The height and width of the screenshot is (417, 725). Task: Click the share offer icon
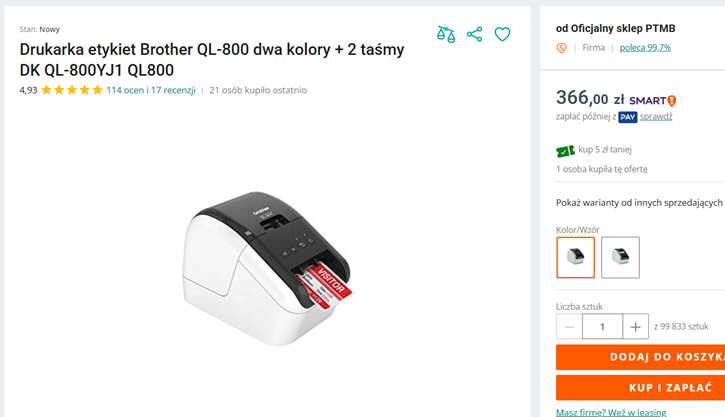[474, 35]
